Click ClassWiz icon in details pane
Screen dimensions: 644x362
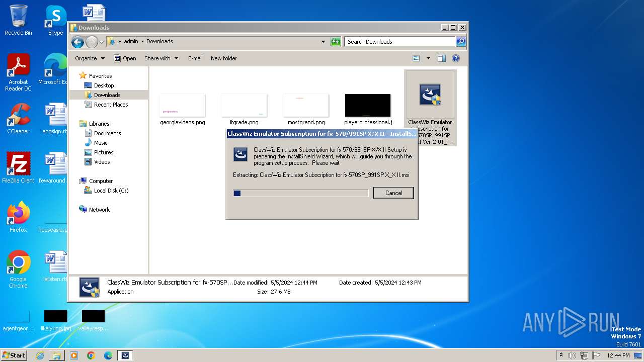tap(90, 288)
